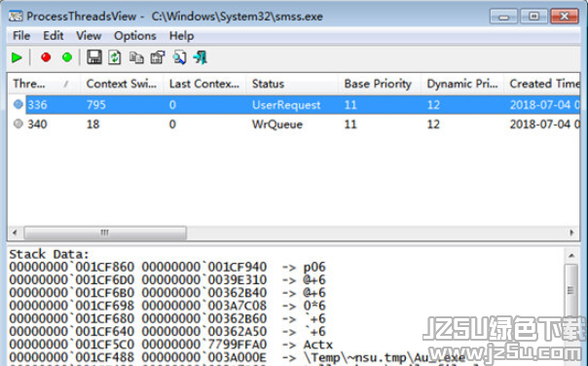Click the ProcessThreadsView title bar app icon
This screenshot has height=366, width=588.
click(16, 17)
